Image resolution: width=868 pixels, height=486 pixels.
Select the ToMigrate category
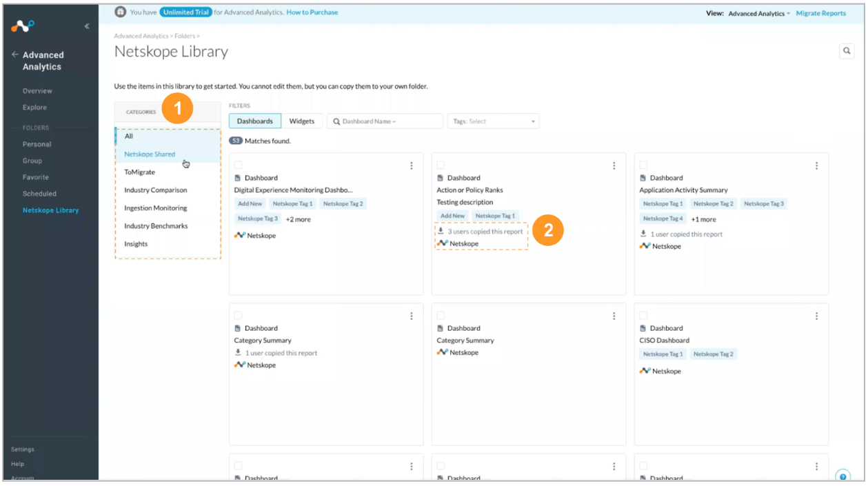[168, 172]
